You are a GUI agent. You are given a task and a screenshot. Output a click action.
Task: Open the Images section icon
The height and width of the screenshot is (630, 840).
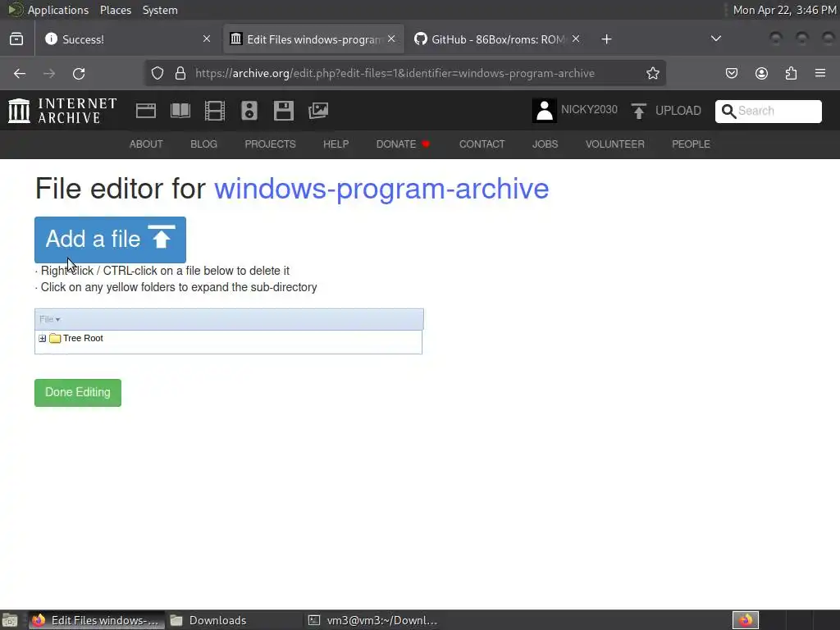point(318,111)
